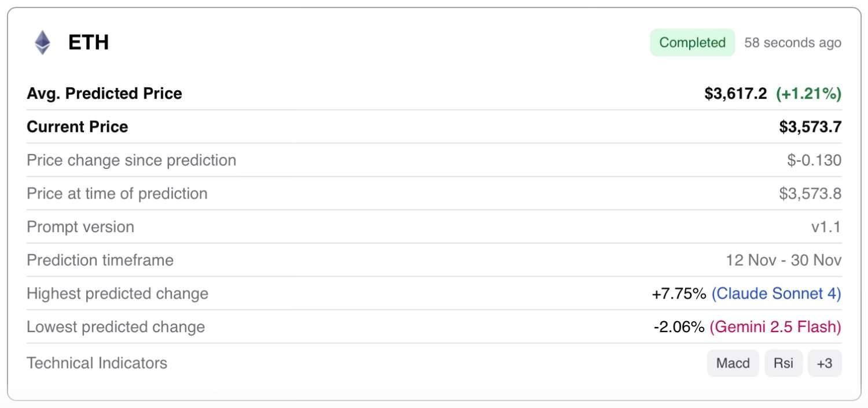This screenshot has width=868, height=408.
Task: Click the $-0.130 price change value
Action: coord(814,160)
